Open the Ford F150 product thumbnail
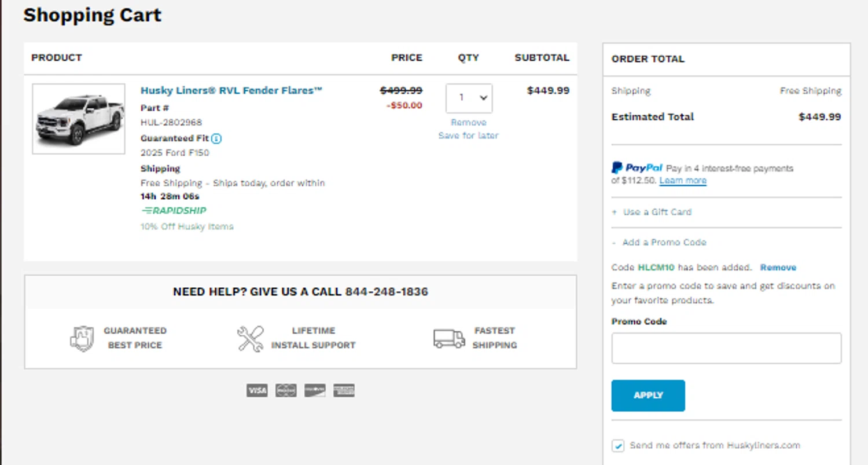868x465 pixels. pyautogui.click(x=79, y=119)
